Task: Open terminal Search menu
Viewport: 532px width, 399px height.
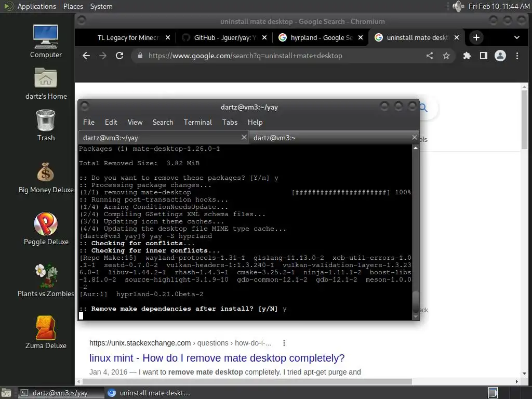Action: pos(163,122)
